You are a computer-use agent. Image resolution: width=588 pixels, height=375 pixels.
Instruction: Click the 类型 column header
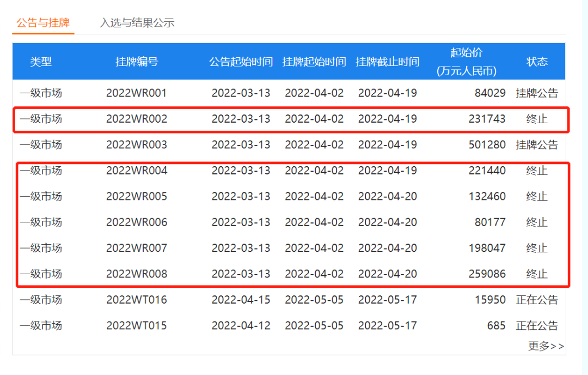point(41,62)
